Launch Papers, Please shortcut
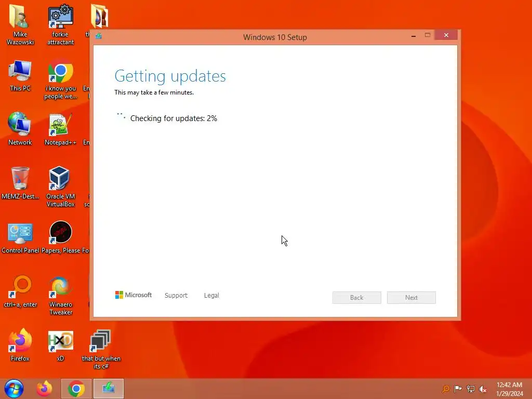Screen dimensions: 532x399 [60, 237]
